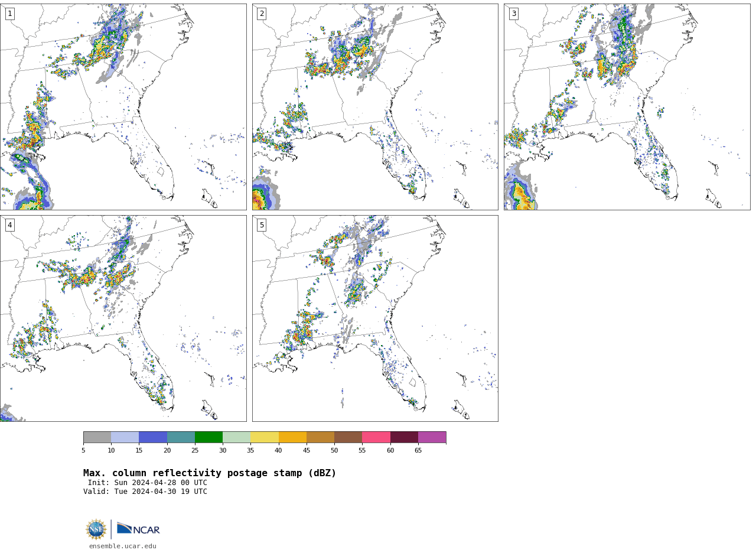Viewport: 756px width, 553px height.
Task: Click the maroon 60-65 dBZ swatch
Action: click(x=404, y=437)
